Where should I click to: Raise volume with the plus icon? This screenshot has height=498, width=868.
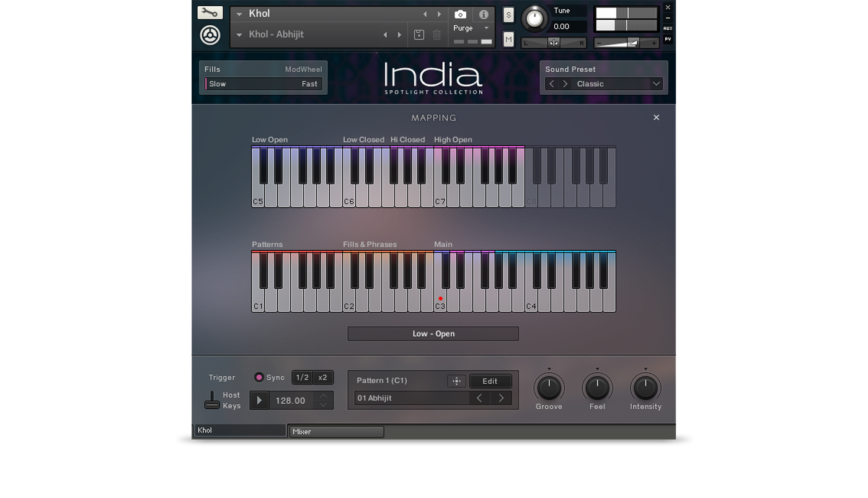tap(653, 43)
